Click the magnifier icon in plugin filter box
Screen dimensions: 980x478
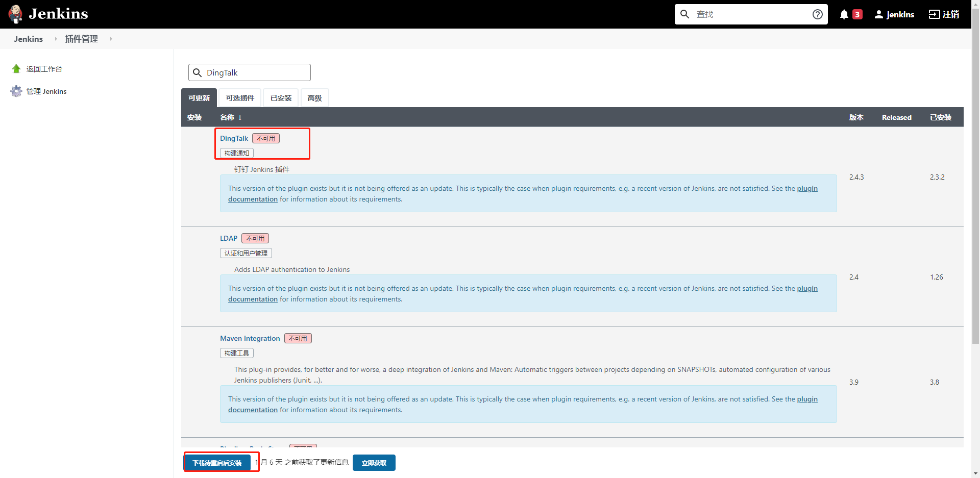[198, 72]
